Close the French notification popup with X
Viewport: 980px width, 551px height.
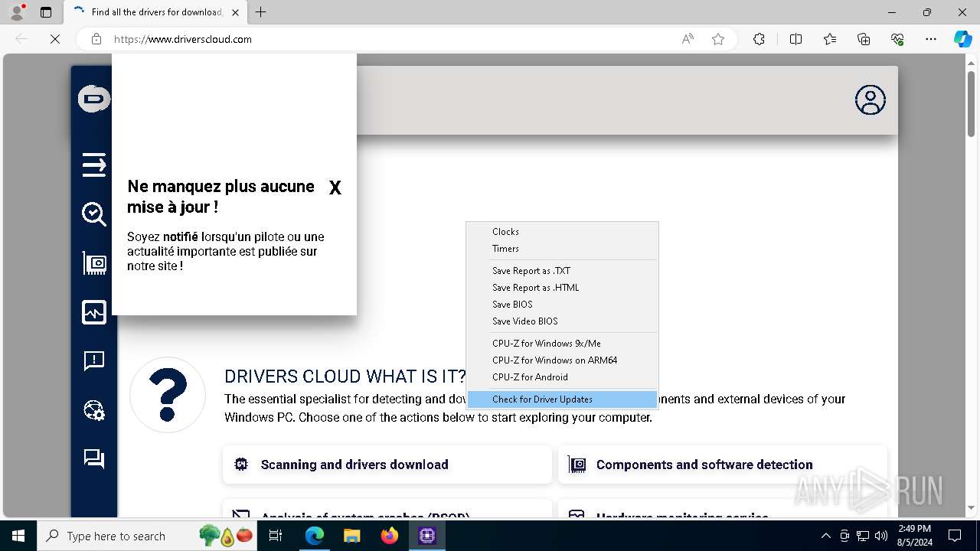click(x=335, y=187)
